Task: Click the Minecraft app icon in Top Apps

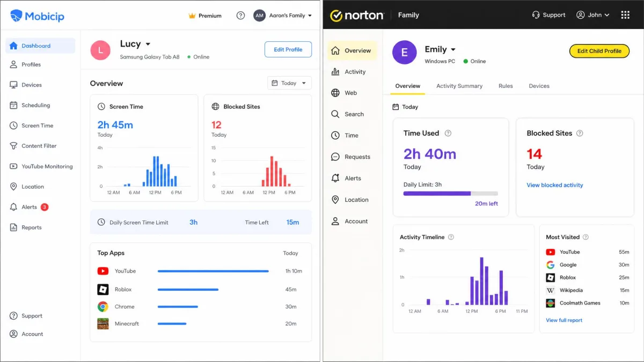Action: point(103,323)
